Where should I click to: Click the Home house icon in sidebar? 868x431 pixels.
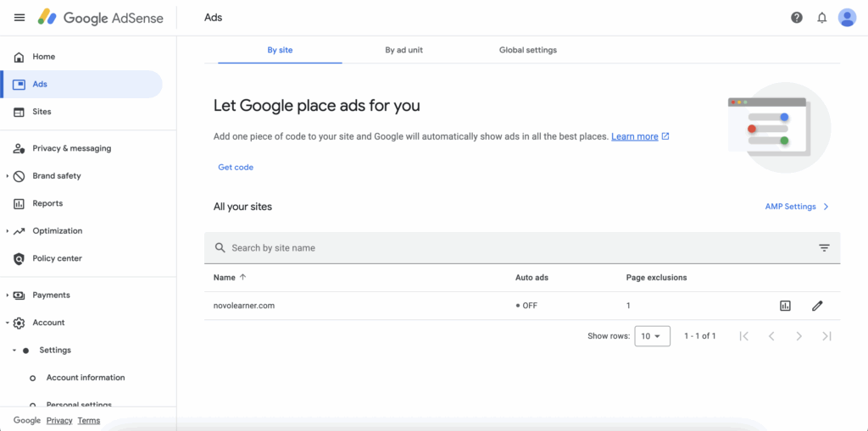coord(19,57)
